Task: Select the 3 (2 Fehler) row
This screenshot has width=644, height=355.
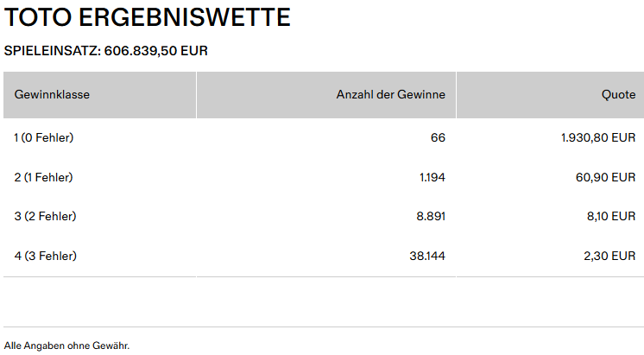Action: [45, 216]
